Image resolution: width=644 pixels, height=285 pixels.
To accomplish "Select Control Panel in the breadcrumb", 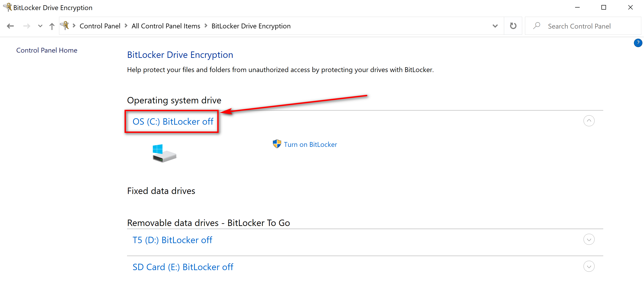I will pos(100,26).
